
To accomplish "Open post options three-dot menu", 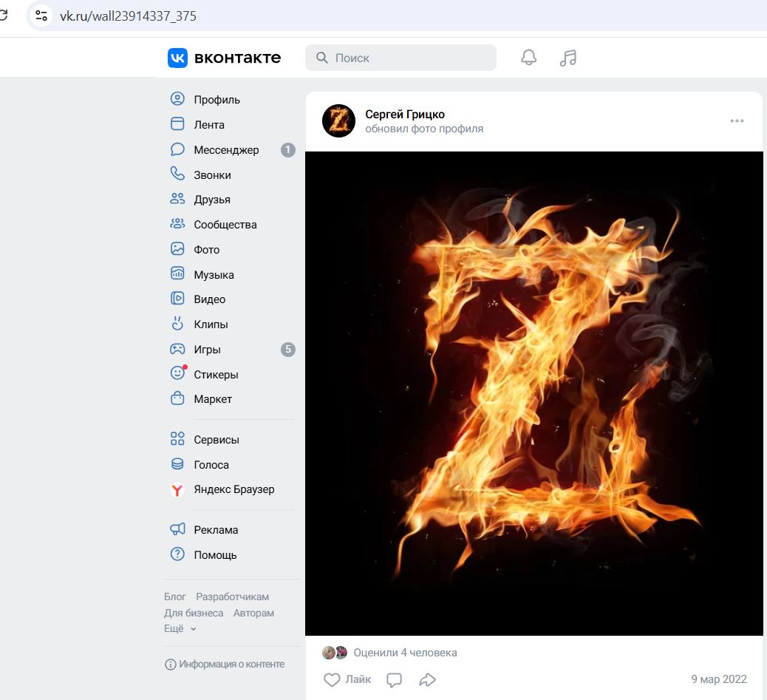I will pos(737,120).
